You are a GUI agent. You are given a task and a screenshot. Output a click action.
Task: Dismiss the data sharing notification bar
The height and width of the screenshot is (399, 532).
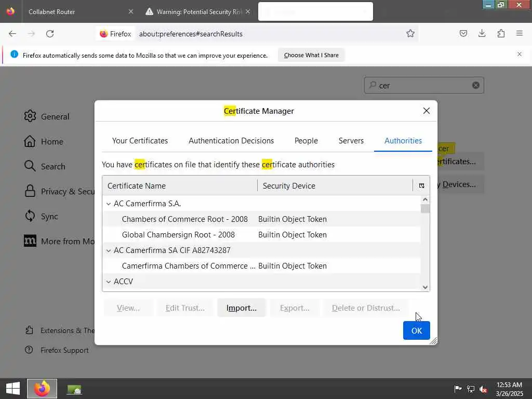(x=519, y=54)
